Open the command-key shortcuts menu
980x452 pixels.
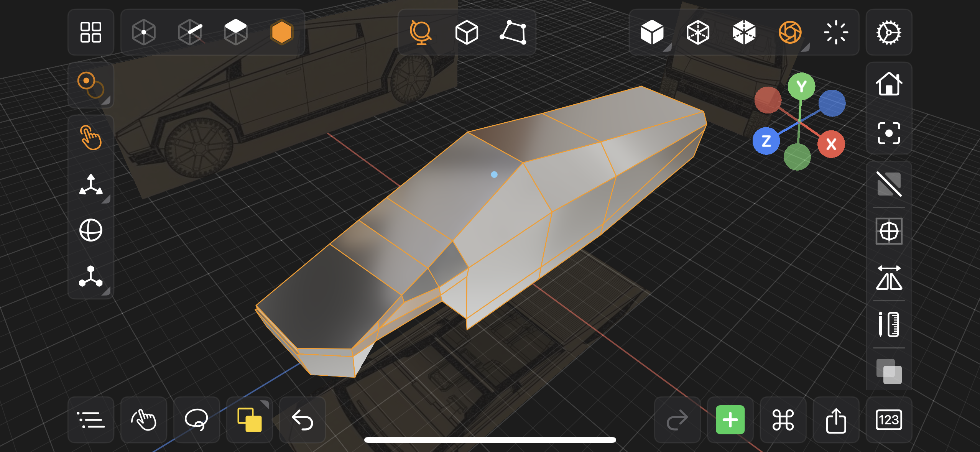(x=783, y=420)
